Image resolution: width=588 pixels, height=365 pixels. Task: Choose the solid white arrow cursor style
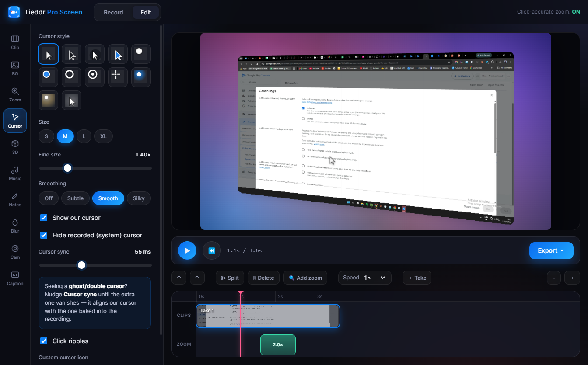tap(48, 54)
